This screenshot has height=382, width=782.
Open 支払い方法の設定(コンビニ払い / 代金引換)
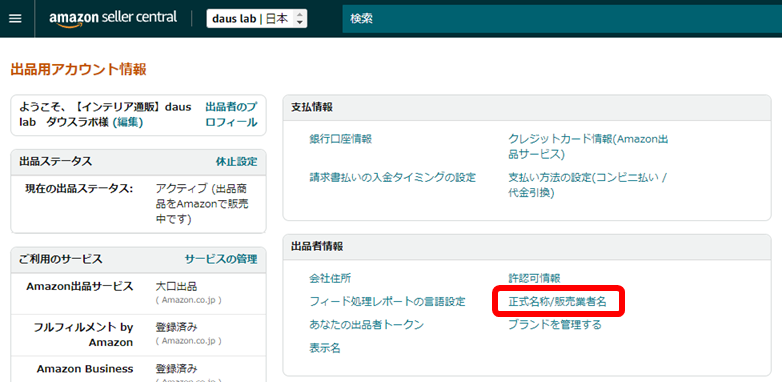(x=587, y=185)
